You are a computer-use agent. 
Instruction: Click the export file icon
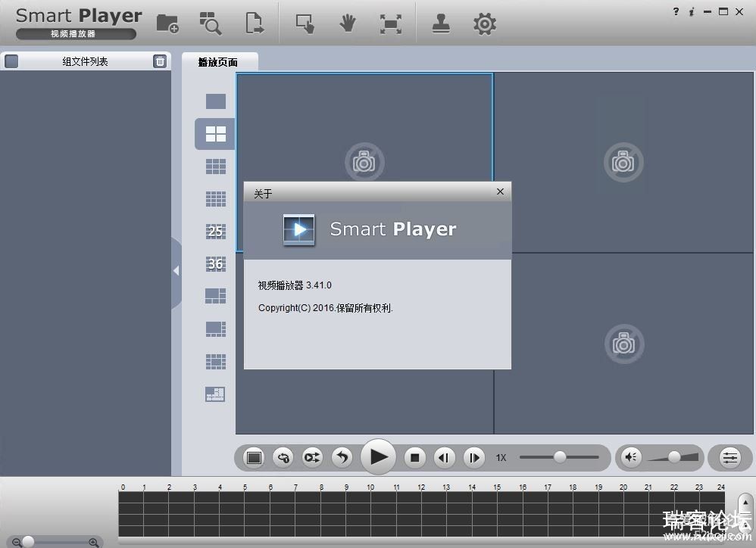pyautogui.click(x=255, y=23)
